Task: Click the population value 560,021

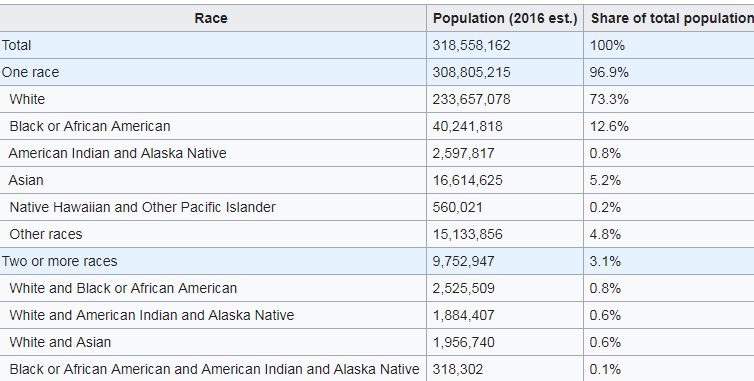Action: [457, 207]
